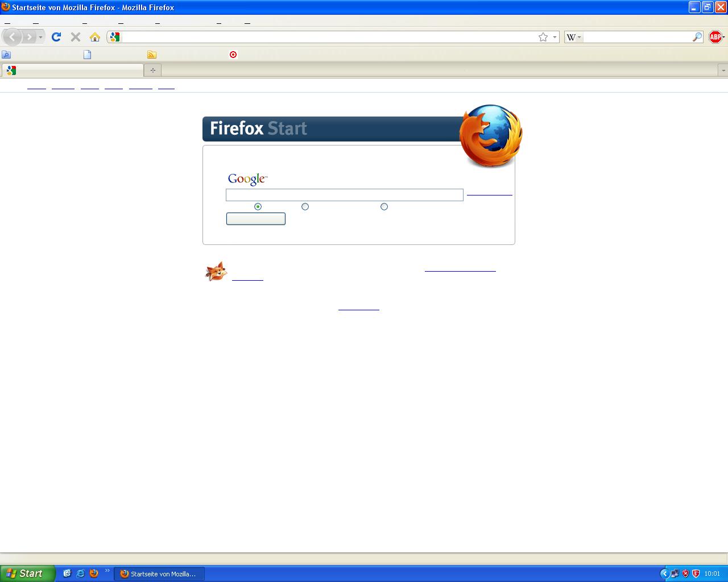
Task: Focus the address bar URL field
Action: pyautogui.click(x=329, y=37)
